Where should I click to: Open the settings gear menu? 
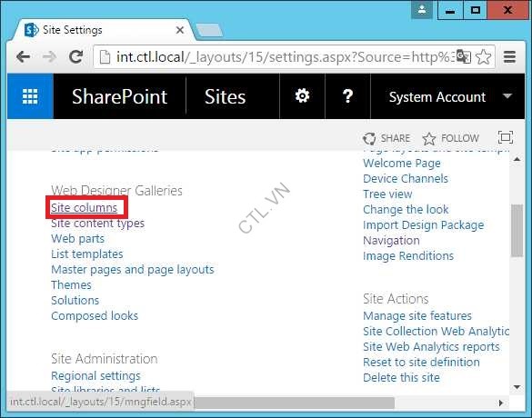click(302, 96)
